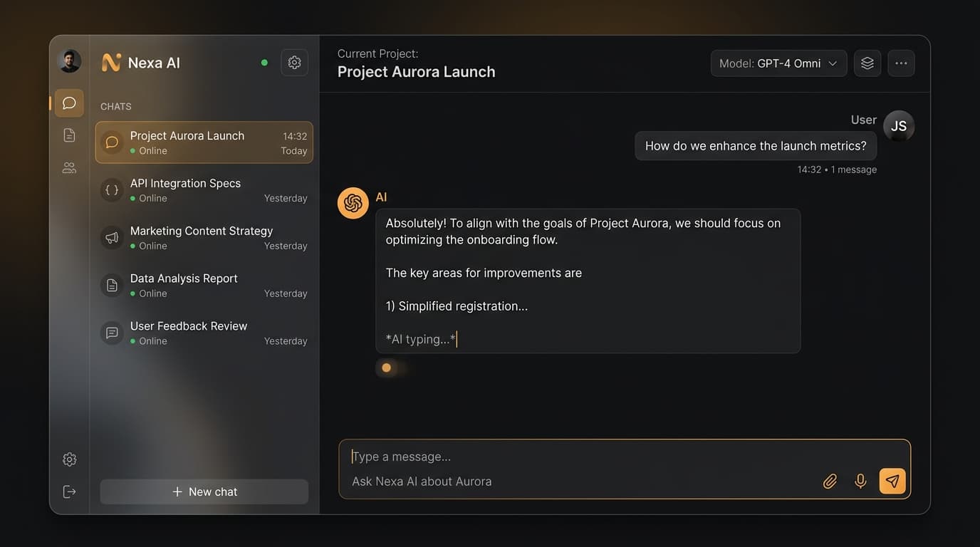The height and width of the screenshot is (547, 980).
Task: Open the Data Analysis Report chat
Action: pos(204,286)
